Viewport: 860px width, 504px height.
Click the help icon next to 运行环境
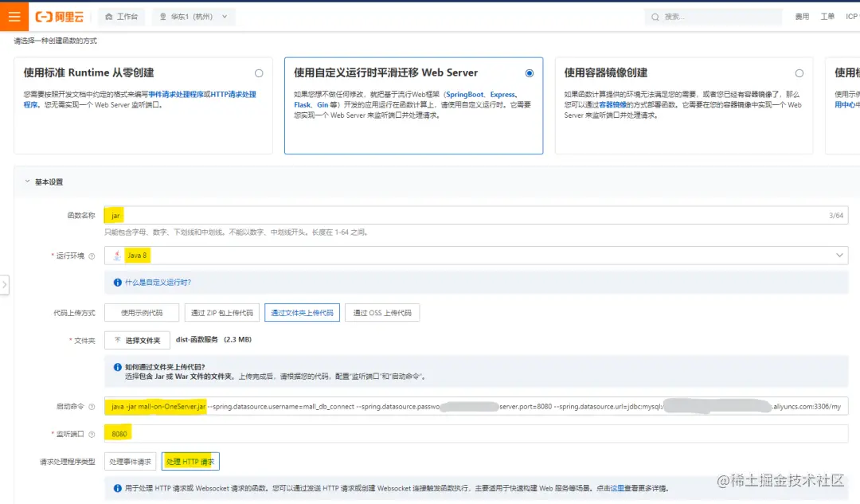92,256
